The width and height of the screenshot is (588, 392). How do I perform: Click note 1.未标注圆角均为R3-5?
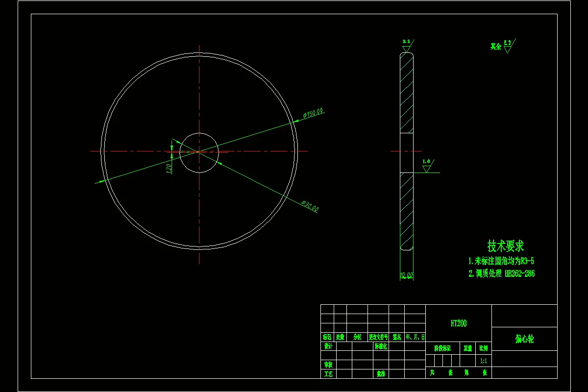pyautogui.click(x=501, y=261)
